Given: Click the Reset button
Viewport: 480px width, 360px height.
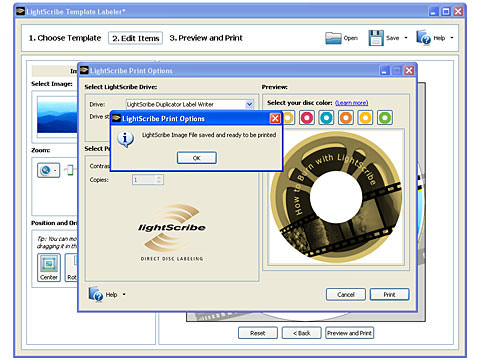Looking at the screenshot, I should click(258, 333).
